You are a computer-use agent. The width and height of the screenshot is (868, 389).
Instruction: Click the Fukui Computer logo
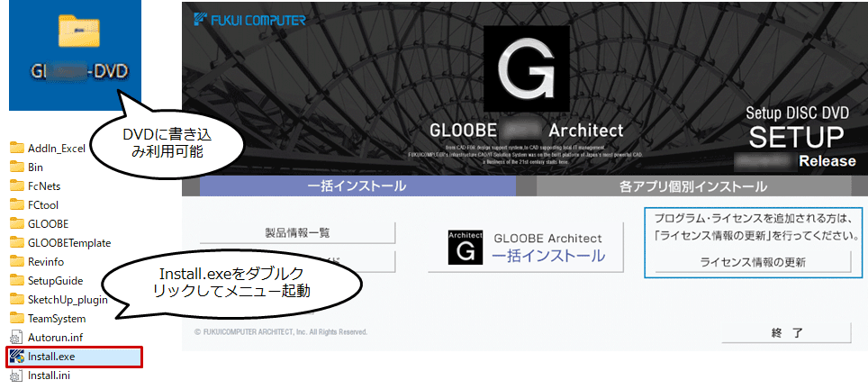249,21
